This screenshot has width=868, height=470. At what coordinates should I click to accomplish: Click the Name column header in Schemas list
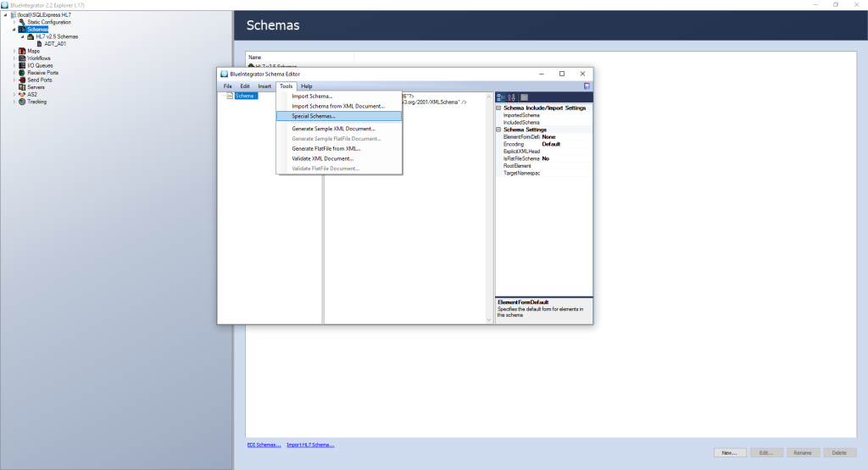(299, 57)
